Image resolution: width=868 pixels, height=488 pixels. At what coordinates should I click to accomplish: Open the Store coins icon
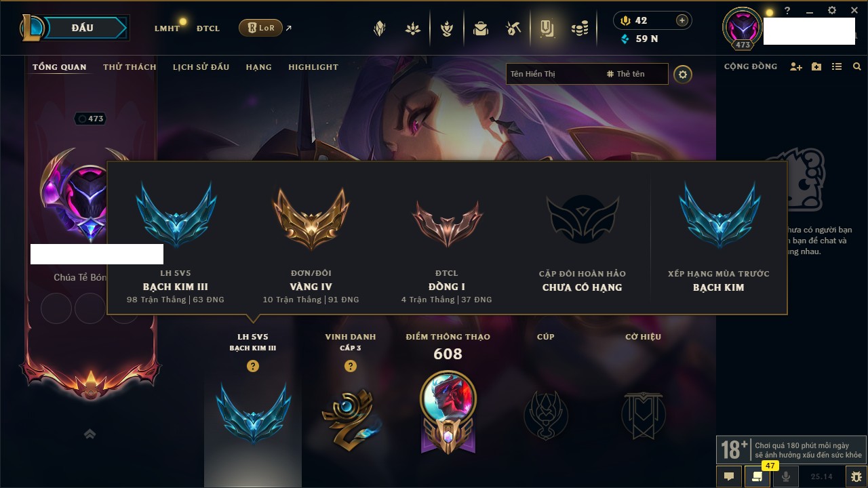[x=579, y=28]
